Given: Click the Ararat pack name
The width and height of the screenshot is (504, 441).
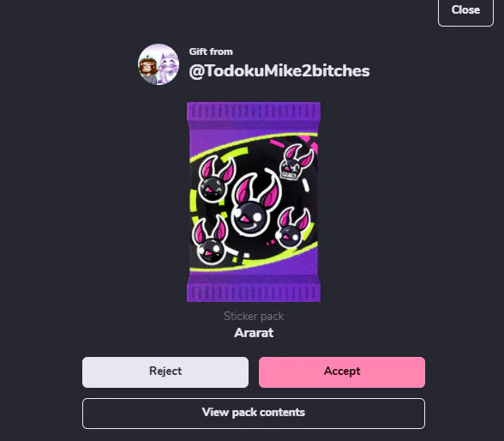Looking at the screenshot, I should click(x=254, y=333).
